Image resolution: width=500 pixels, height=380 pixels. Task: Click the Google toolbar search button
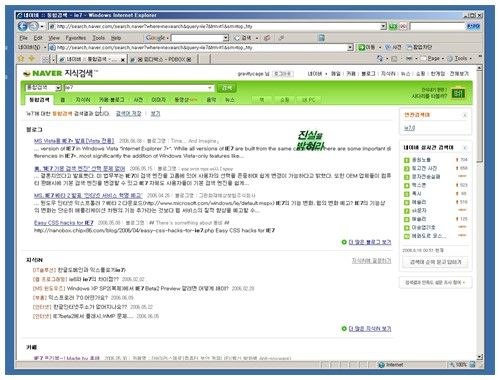point(243,38)
